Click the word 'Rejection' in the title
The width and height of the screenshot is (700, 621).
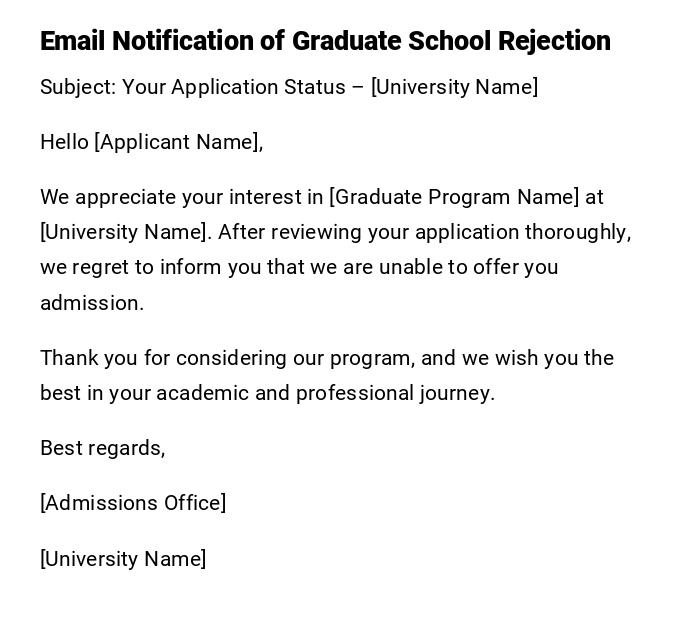(x=554, y=41)
